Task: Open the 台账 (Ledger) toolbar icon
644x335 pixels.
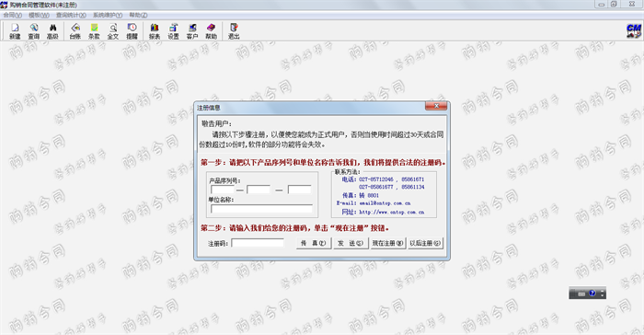Action: [75, 30]
